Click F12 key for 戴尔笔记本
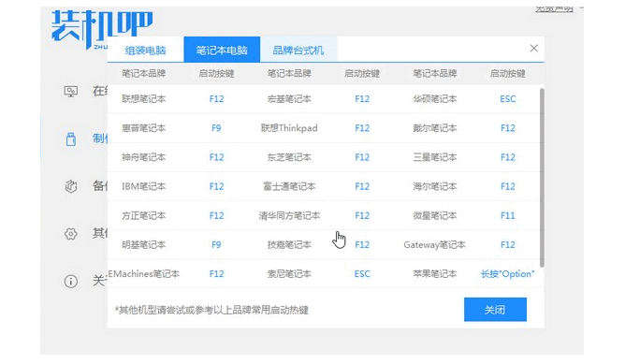Screen dimensions: 625x364 pos(508,128)
